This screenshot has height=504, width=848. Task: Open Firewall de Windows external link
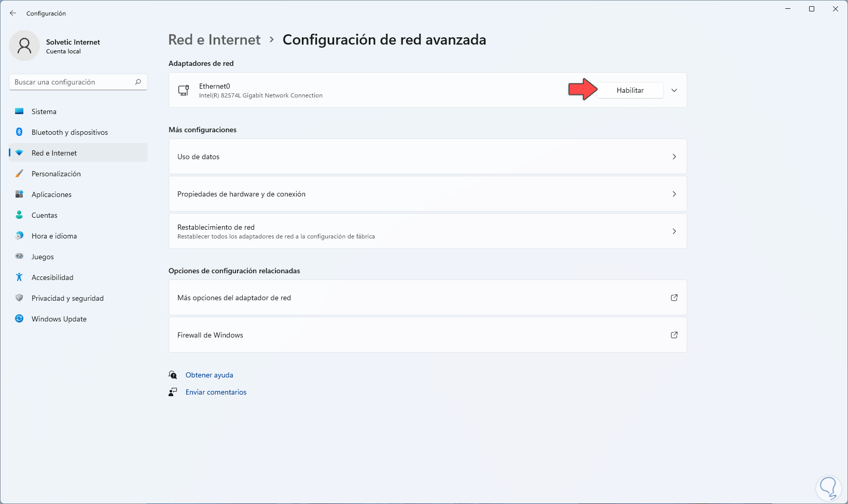[674, 335]
